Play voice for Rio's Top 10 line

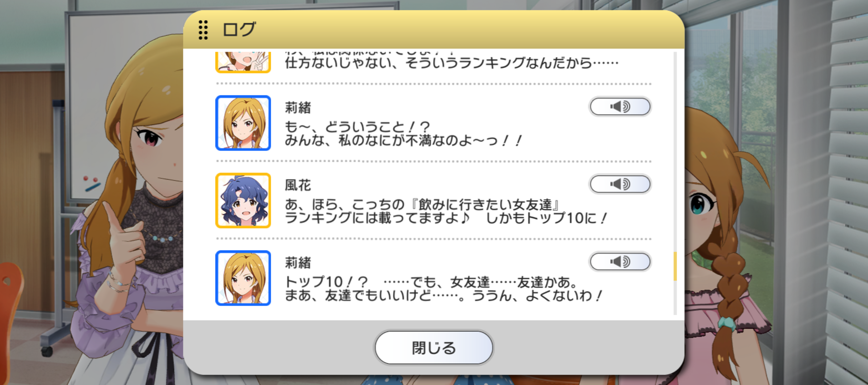coord(620,262)
